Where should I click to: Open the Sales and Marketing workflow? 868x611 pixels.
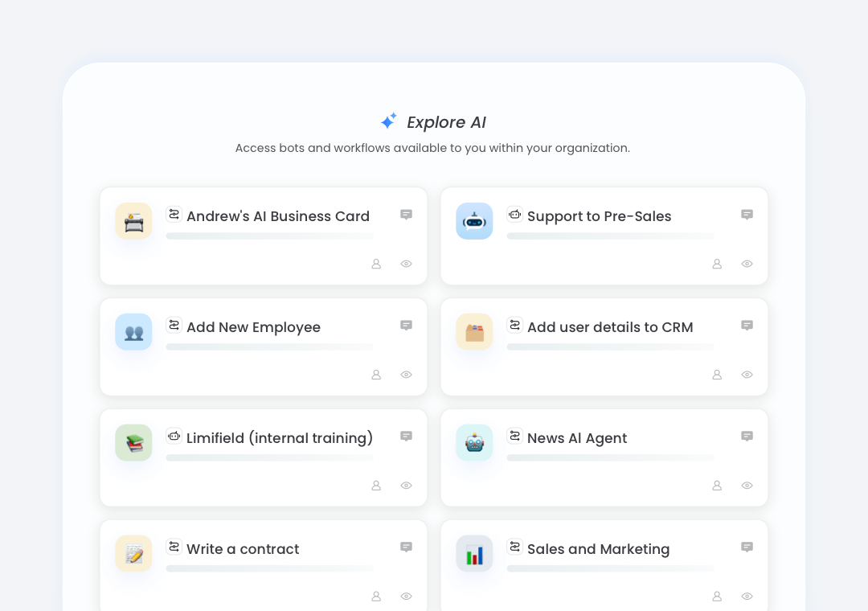[598, 549]
